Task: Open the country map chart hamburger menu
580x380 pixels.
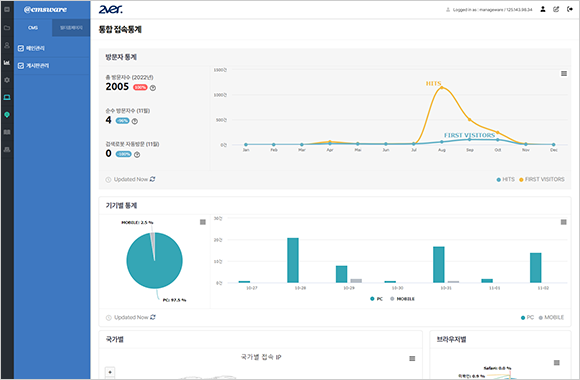Action: pyautogui.click(x=412, y=359)
